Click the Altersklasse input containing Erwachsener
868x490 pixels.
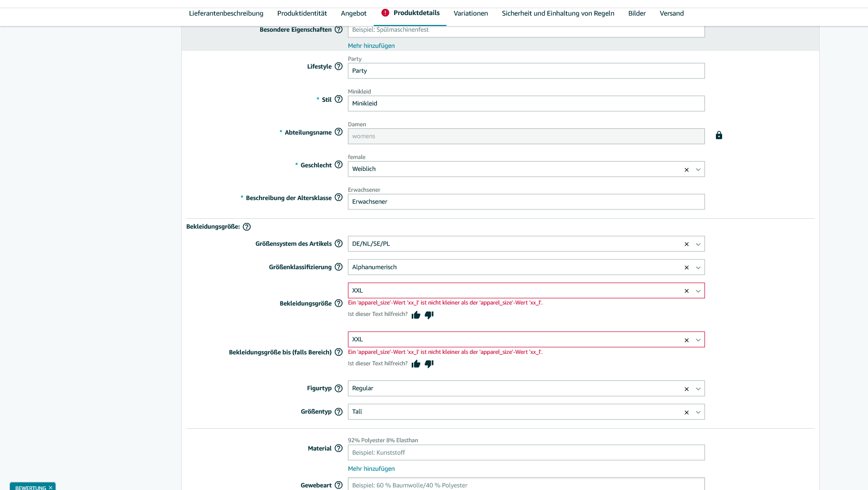[x=526, y=202]
